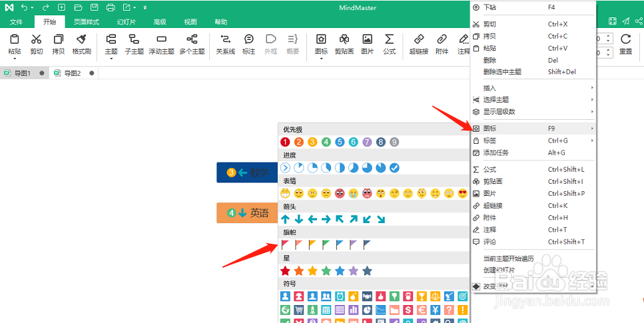644x323 pixels.
Task: Click the purple flag icon under 旗帜
Action: tap(353, 244)
